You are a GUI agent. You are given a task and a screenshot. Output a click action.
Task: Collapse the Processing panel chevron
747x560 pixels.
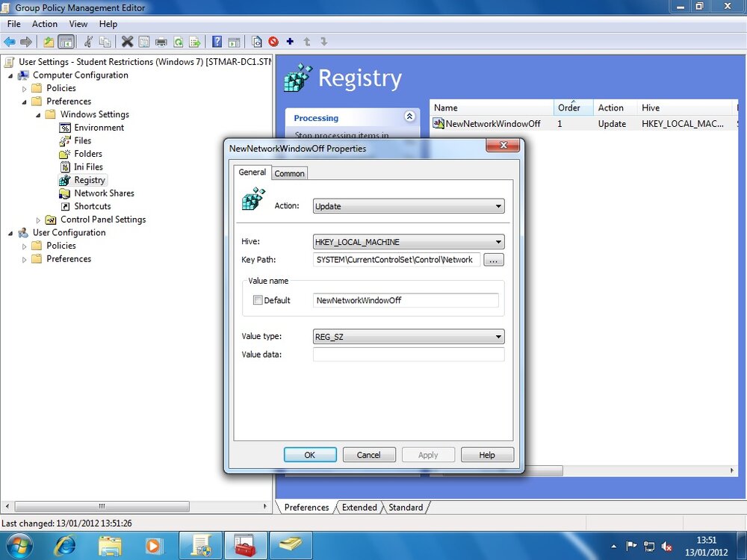coord(409,116)
